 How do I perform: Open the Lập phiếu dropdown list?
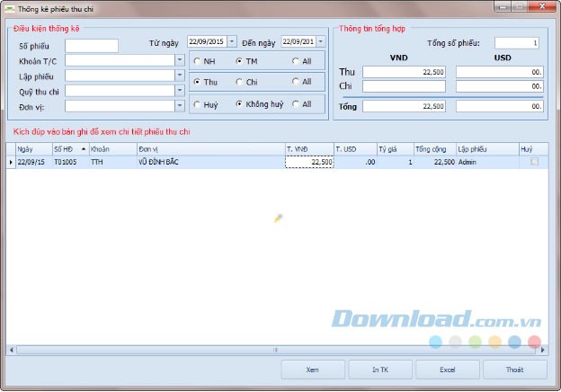(179, 76)
